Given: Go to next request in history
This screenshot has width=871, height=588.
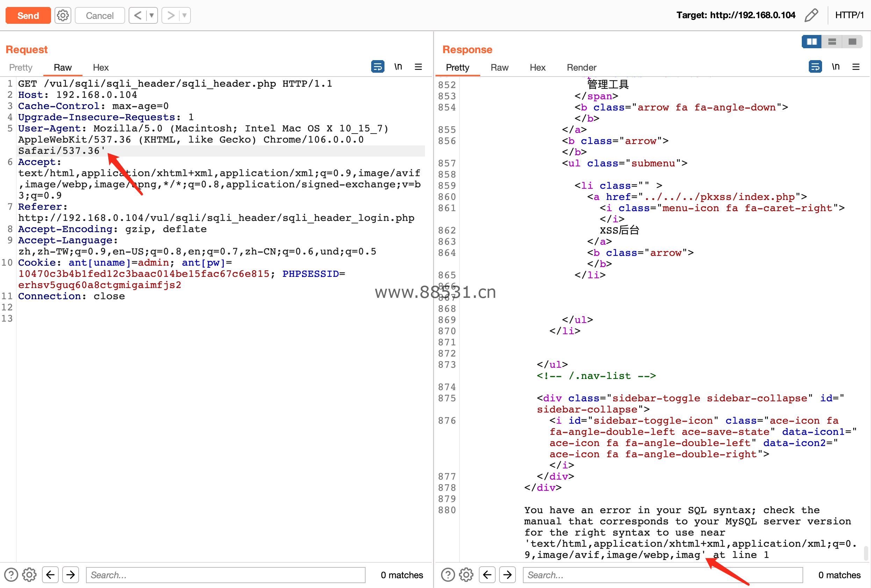Looking at the screenshot, I should 171,15.
